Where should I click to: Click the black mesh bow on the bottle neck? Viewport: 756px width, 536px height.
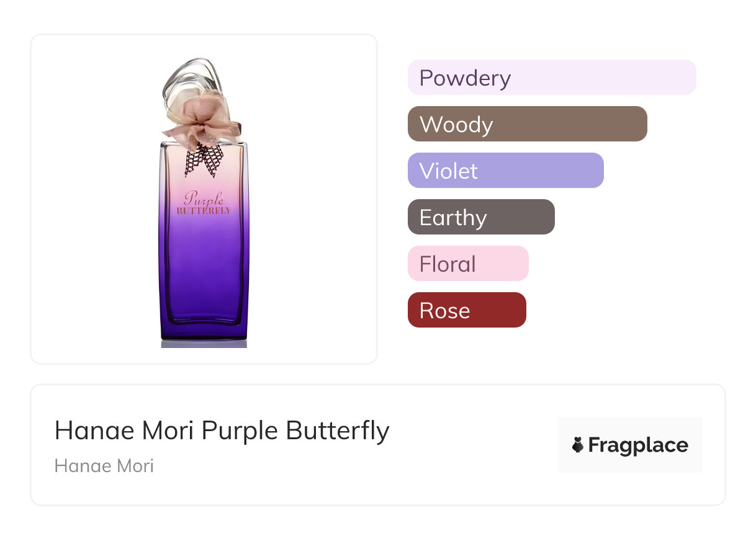[x=204, y=158]
